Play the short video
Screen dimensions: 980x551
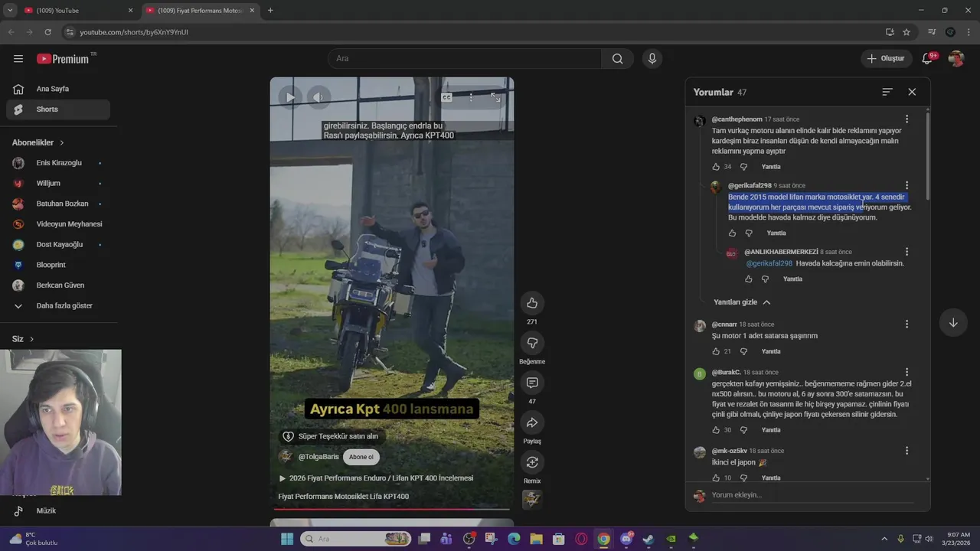289,97
